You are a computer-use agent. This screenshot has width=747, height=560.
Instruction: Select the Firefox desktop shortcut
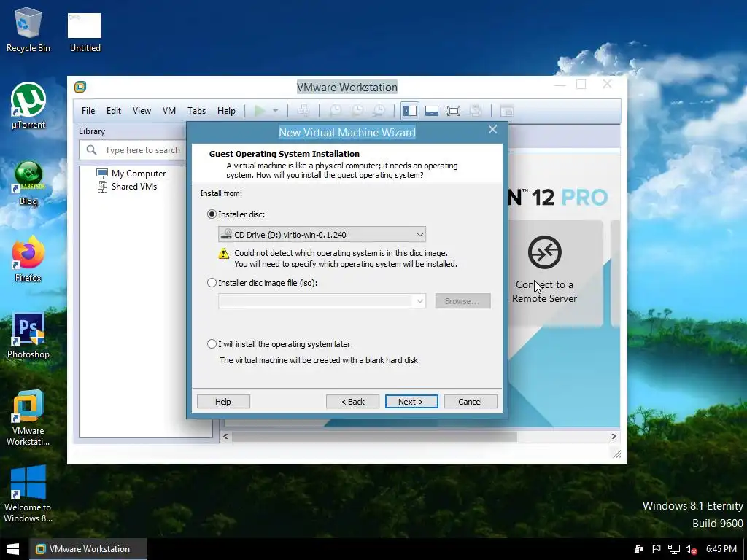click(x=28, y=260)
